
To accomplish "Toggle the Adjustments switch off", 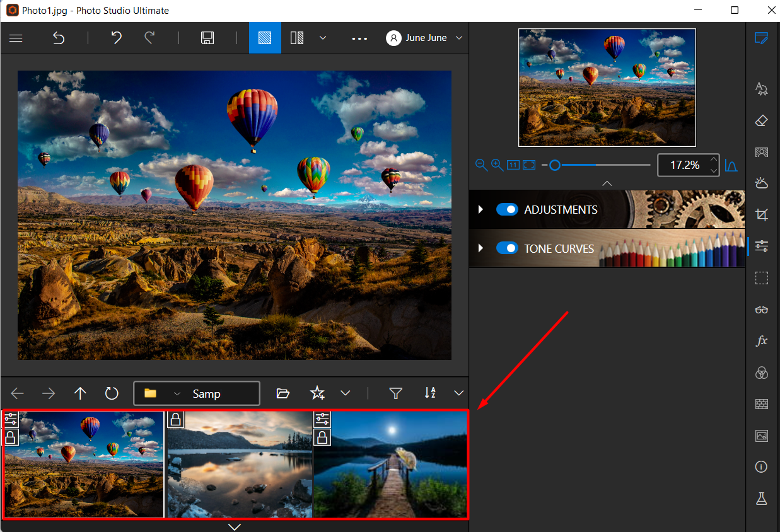I will click(507, 209).
